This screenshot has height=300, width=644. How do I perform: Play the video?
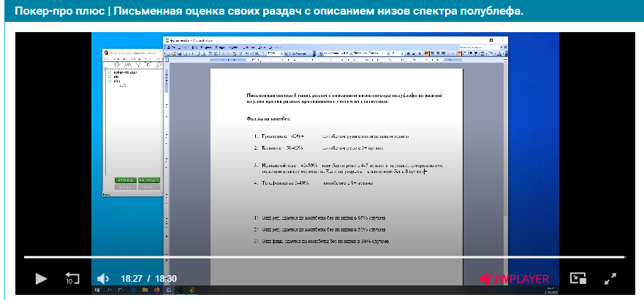click(x=41, y=279)
